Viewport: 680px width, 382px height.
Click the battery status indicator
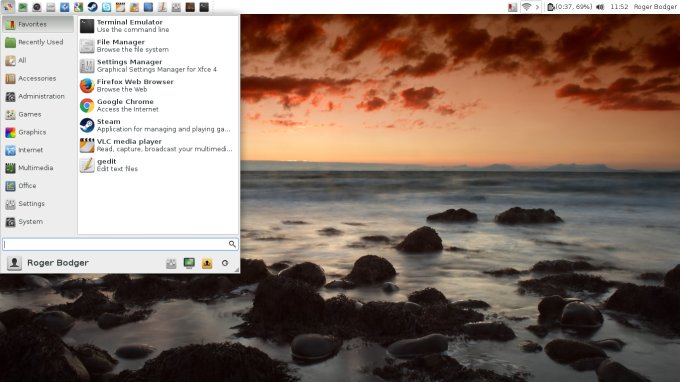click(x=569, y=7)
